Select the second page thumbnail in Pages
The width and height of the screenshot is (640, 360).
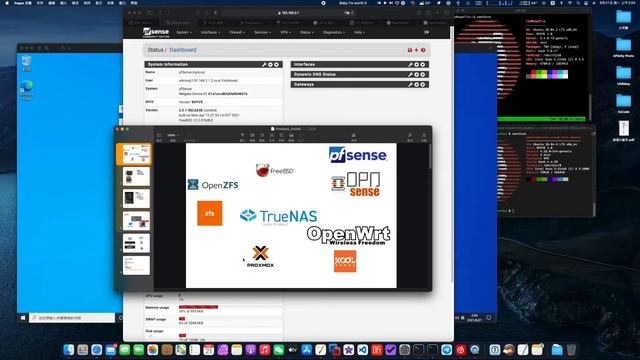pos(136,176)
